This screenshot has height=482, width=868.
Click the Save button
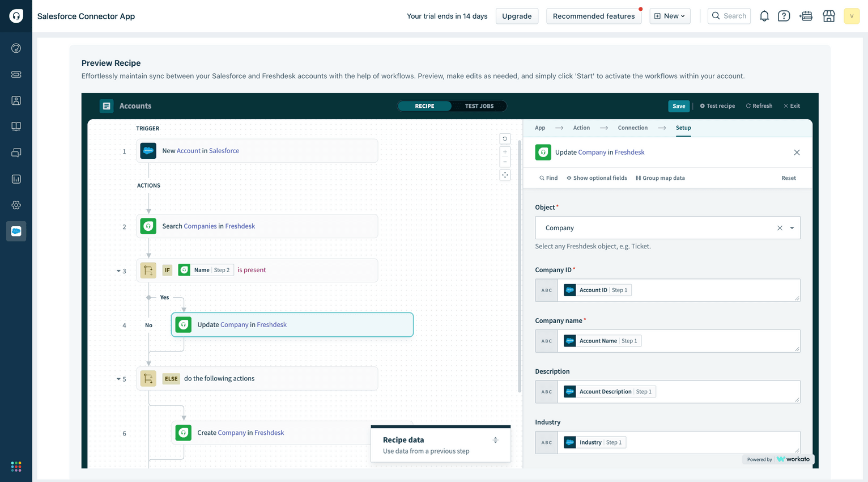[x=679, y=106]
